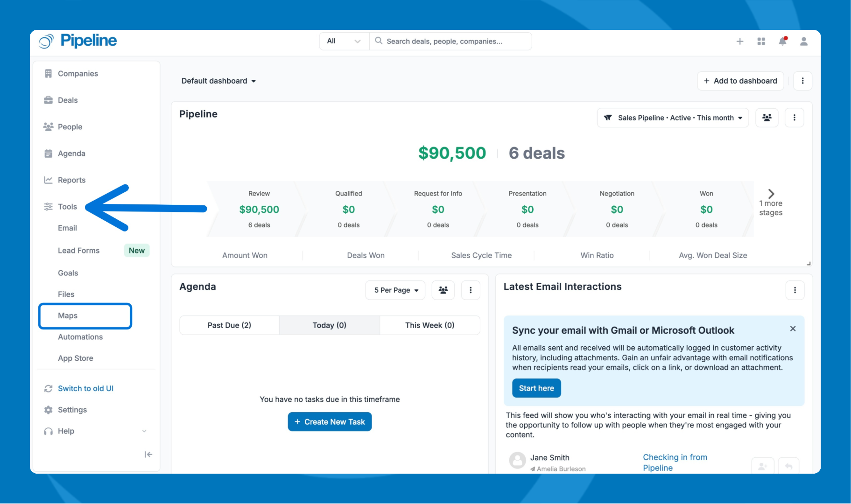Click the Pipeline widget corner handle icon
Viewport: 851px width, 504px height.
(809, 264)
